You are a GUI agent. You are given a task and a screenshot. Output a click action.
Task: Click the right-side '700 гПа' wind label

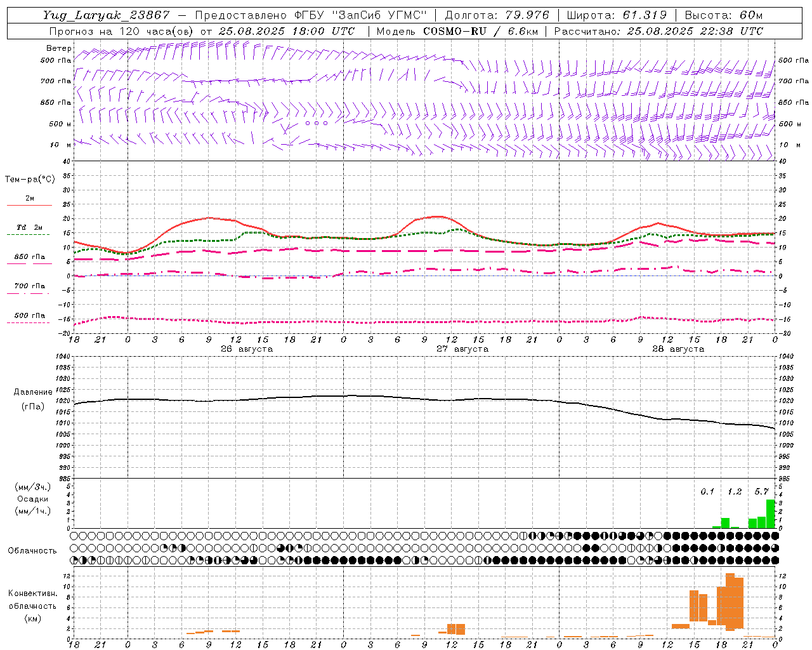793,81
